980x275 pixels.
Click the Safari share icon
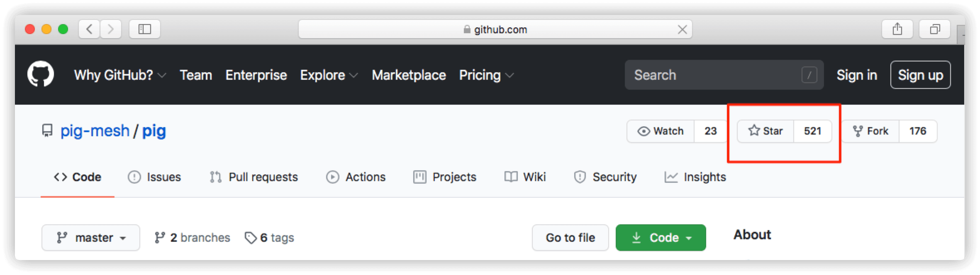pos(897,29)
